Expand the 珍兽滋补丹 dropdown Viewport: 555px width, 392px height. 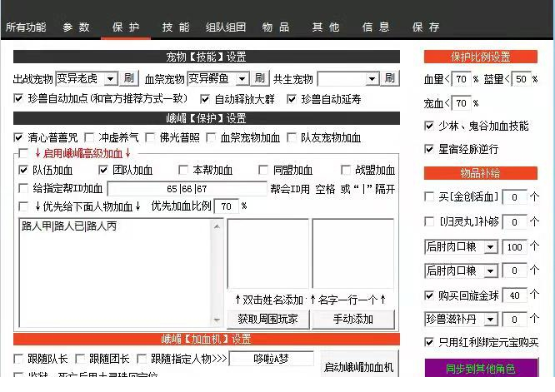490,320
